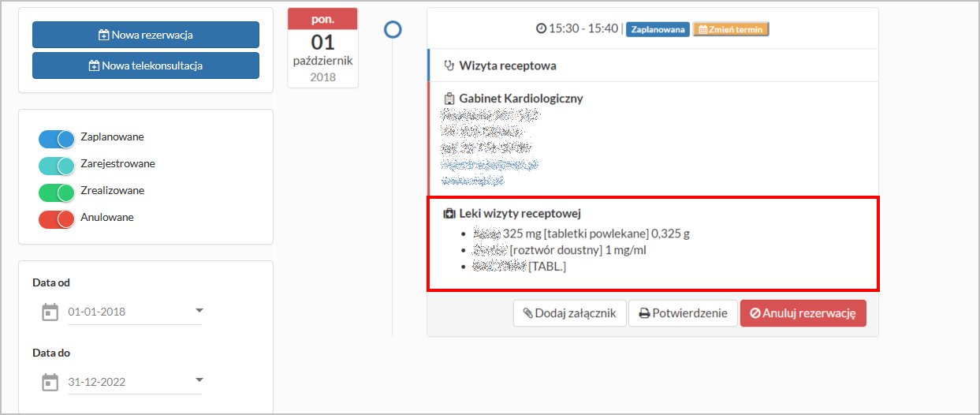The height and width of the screenshot is (415, 980).
Task: Click the 15:30 - 15:40 time text
Action: point(584,28)
